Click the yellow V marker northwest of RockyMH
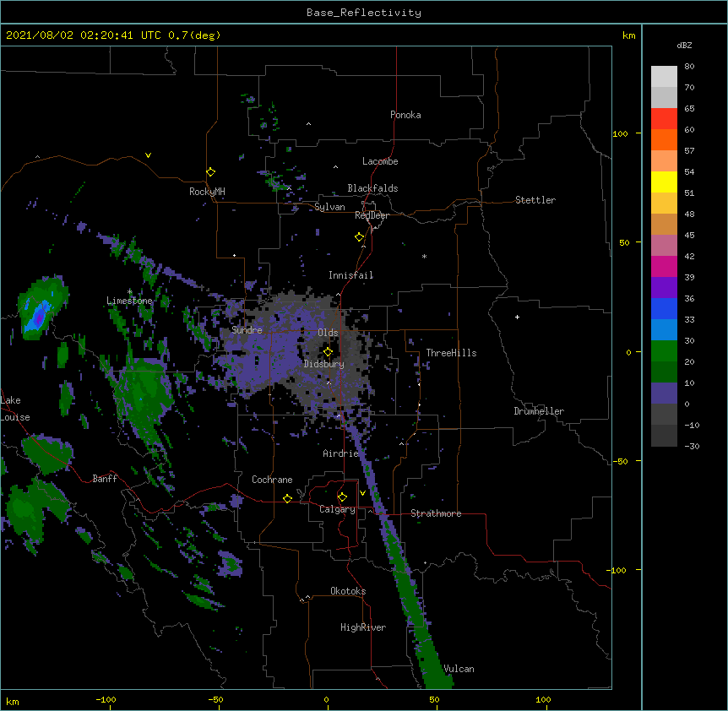This screenshot has width=728, height=711. (x=148, y=155)
